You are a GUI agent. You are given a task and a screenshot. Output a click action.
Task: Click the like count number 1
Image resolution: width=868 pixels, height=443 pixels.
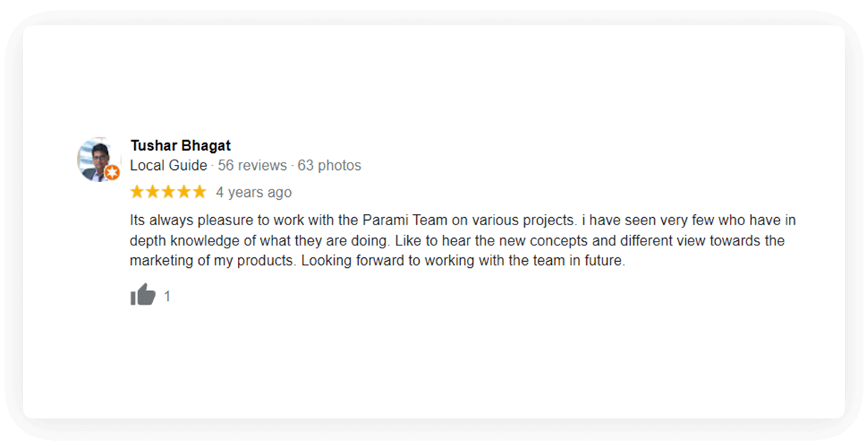pyautogui.click(x=167, y=297)
